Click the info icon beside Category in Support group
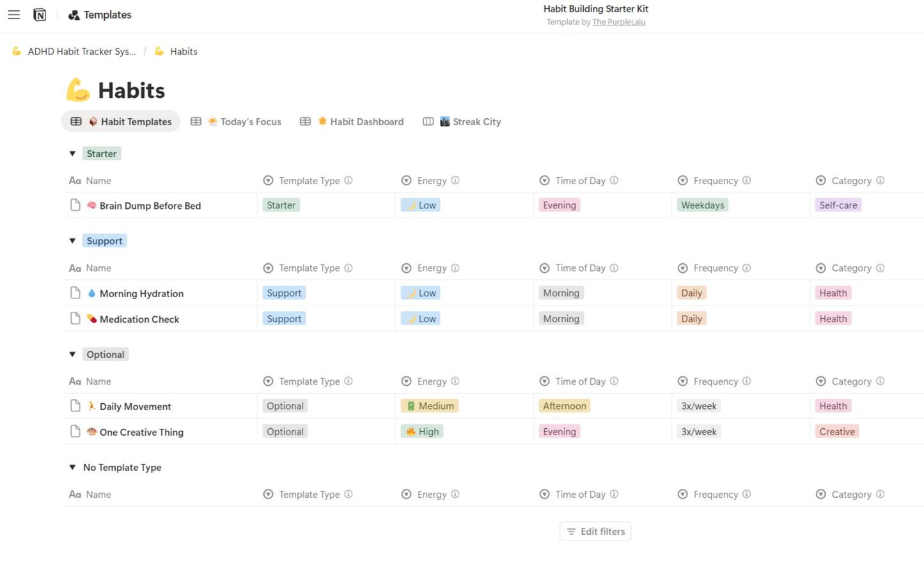Viewport: 924px width, 577px height. [x=881, y=268]
